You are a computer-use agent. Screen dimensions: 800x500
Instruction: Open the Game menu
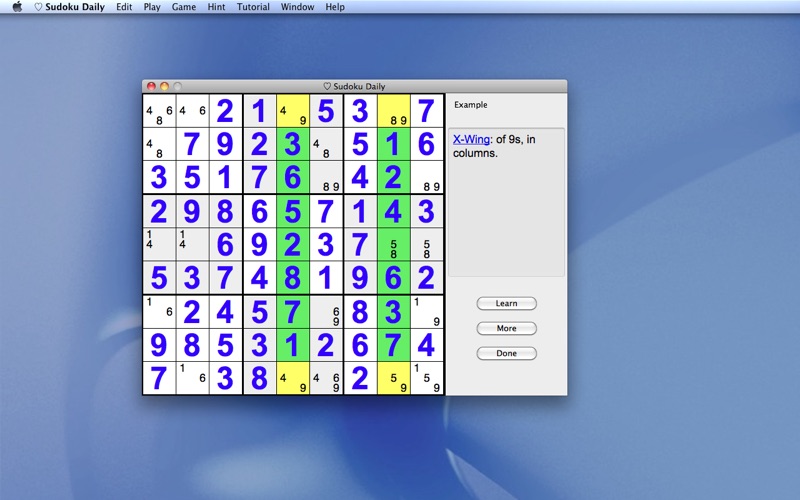(184, 7)
